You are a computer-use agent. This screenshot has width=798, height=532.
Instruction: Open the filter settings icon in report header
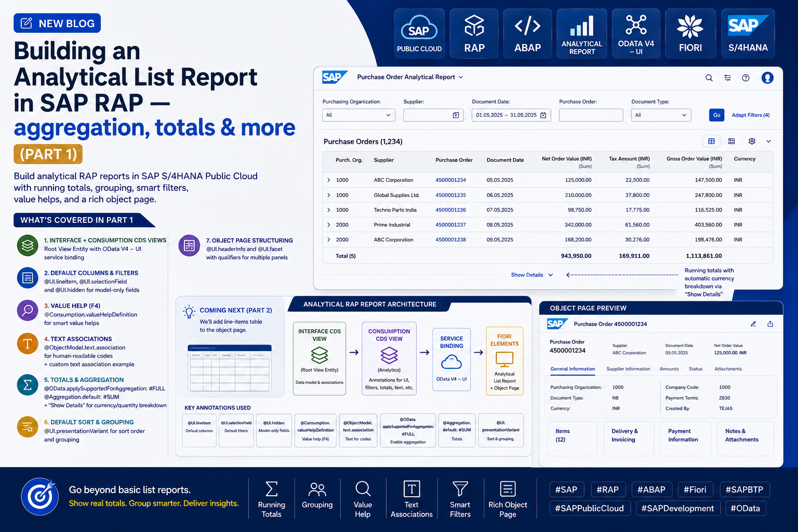[727, 78]
